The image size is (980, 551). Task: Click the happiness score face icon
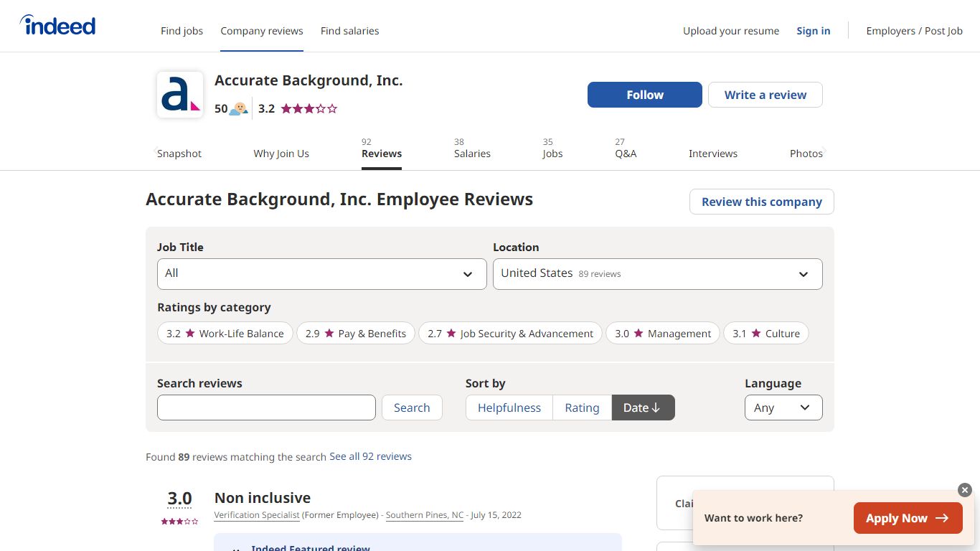click(x=239, y=109)
